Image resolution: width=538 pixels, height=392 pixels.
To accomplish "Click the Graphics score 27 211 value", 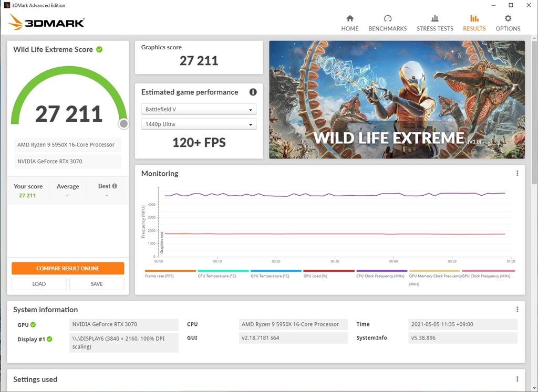I will coord(199,61).
